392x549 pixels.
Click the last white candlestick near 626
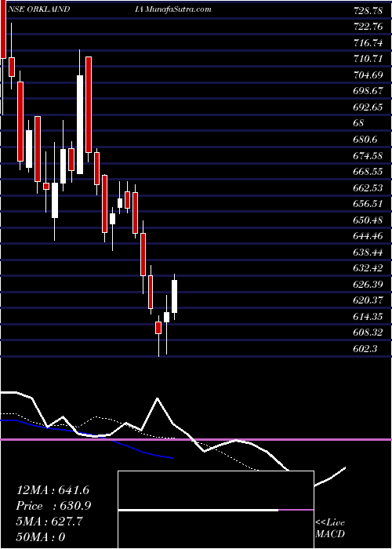[174, 296]
